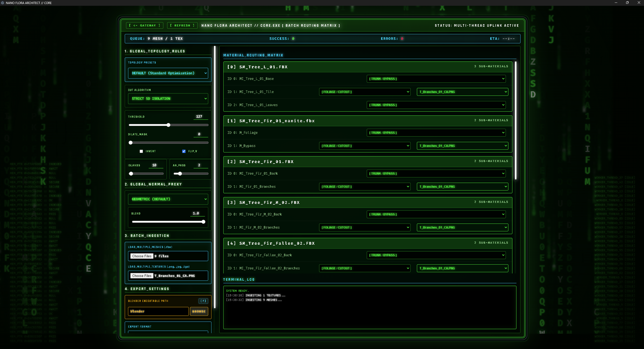Minimize the Nano Flora Architect window
644x349 pixels.
(616, 3)
